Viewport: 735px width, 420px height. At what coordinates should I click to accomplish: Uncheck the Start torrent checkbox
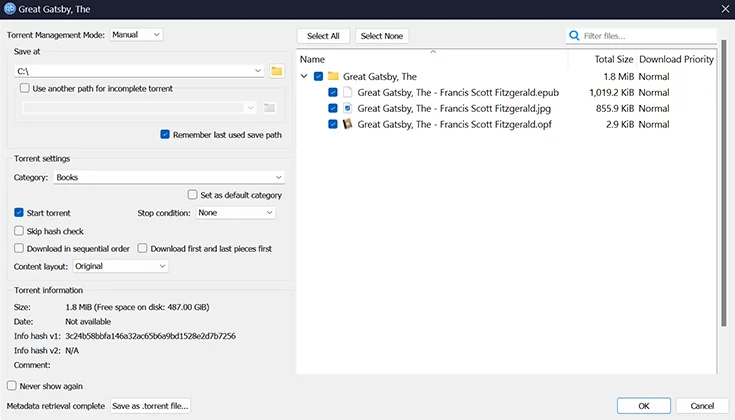(19, 212)
